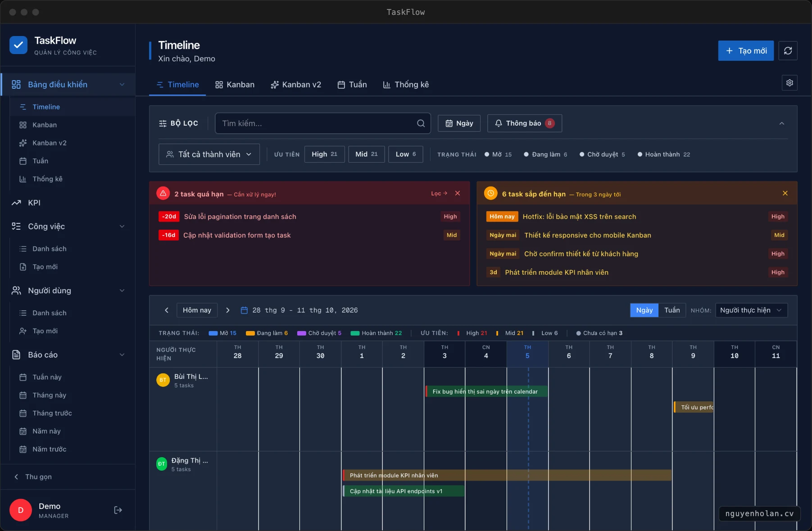Collapse the Công việc sidebar section
This screenshot has width=812, height=531.
coord(122,227)
